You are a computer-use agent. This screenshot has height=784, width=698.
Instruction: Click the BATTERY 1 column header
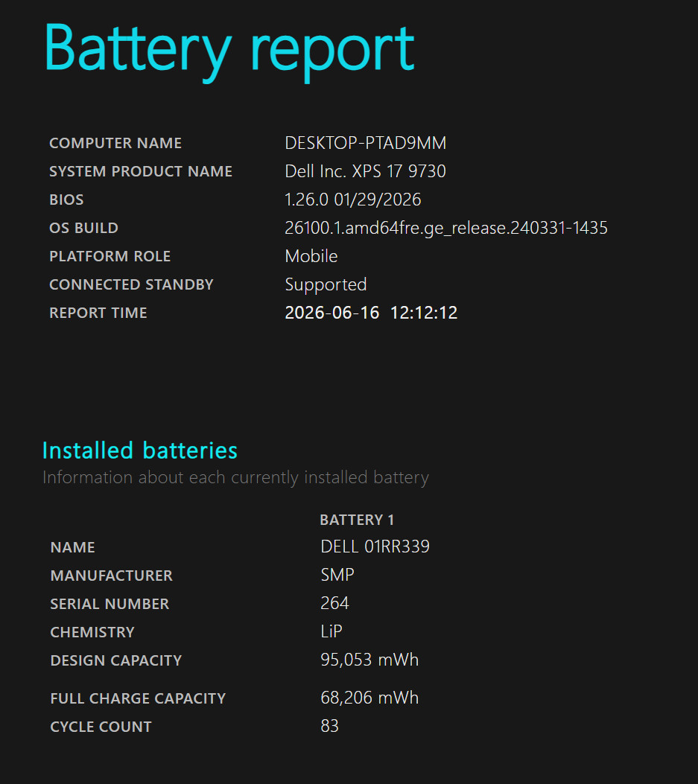357,520
